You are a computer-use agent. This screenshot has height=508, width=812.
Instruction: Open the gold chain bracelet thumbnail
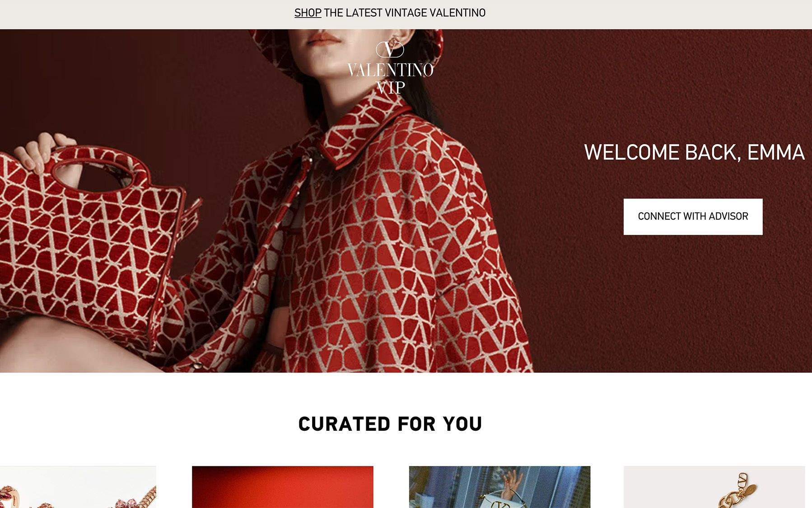coord(714,487)
